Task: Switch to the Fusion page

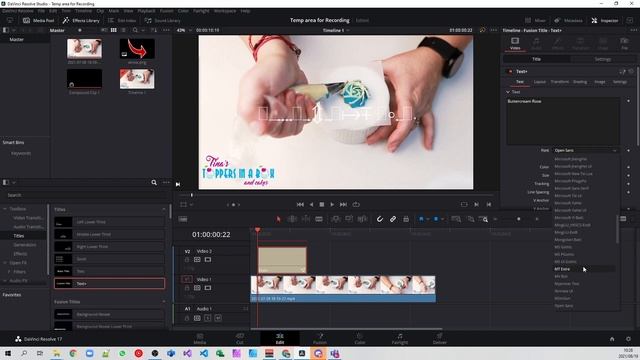Action: 320,339
